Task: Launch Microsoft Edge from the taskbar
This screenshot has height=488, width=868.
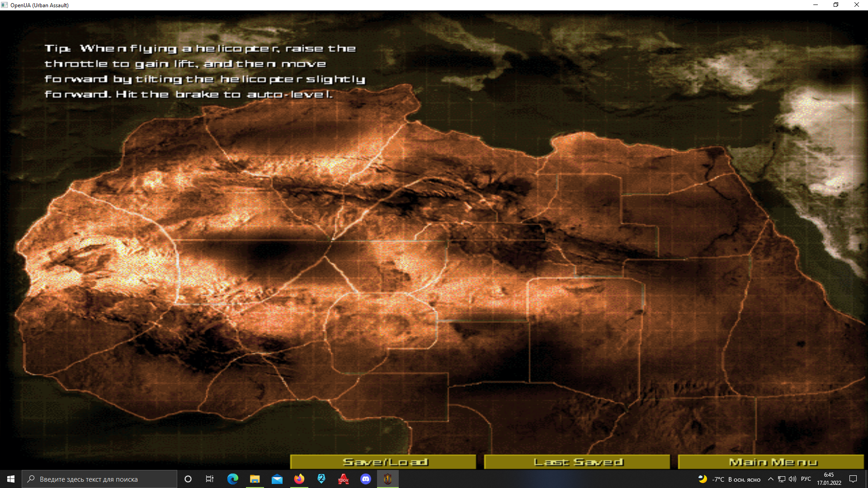Action: [233, 479]
